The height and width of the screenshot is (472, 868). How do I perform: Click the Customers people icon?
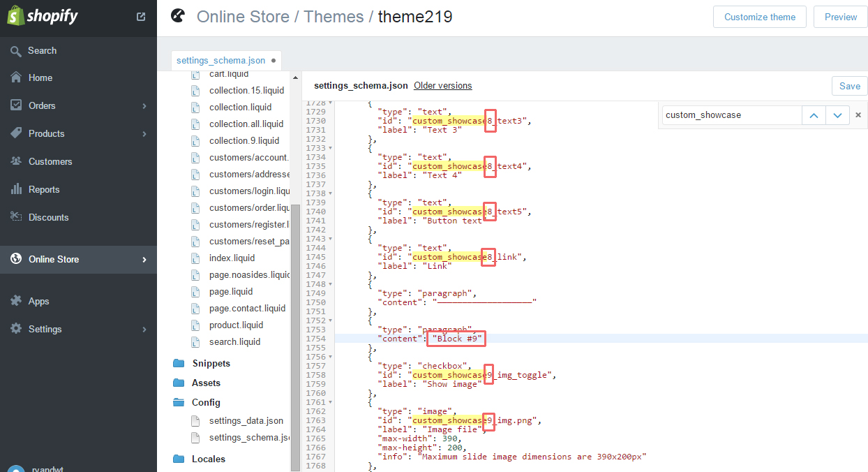(x=16, y=161)
